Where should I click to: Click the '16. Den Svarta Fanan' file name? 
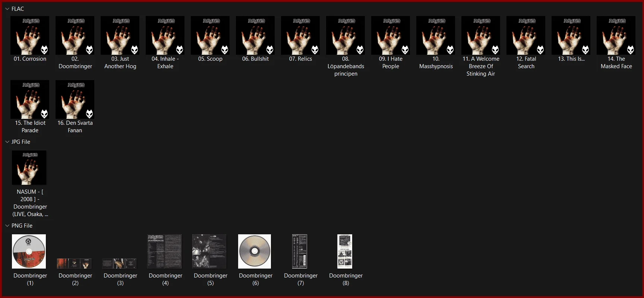[x=75, y=127]
